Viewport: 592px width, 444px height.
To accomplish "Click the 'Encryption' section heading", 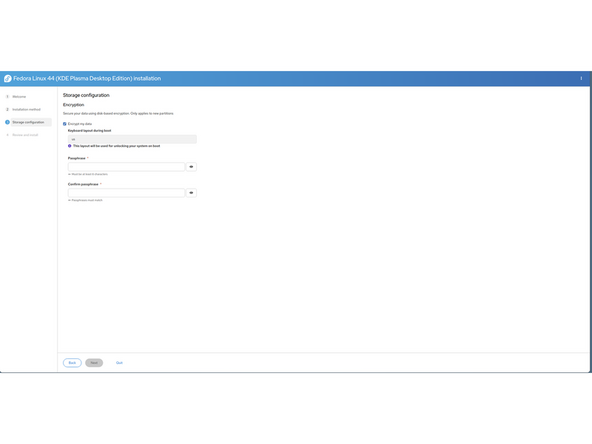I will pyautogui.click(x=74, y=105).
